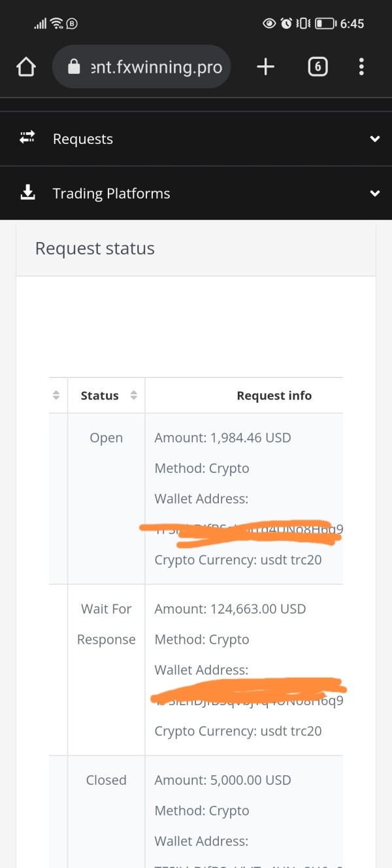Tap the fxwinning.pro address bar
This screenshot has width=392, height=868.
tap(155, 67)
